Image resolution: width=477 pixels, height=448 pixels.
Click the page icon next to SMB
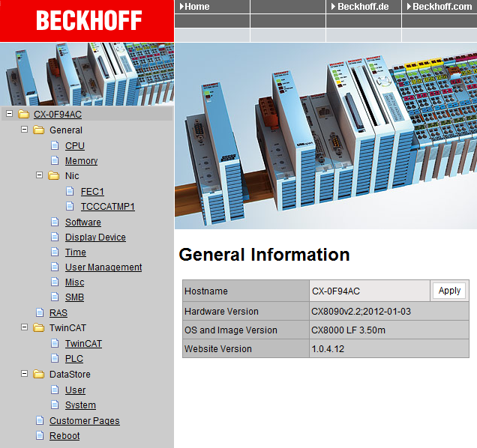[55, 297]
